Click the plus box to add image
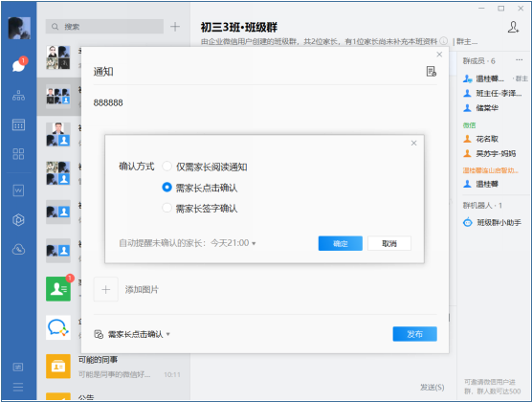The width and height of the screenshot is (532, 402). coord(106,289)
